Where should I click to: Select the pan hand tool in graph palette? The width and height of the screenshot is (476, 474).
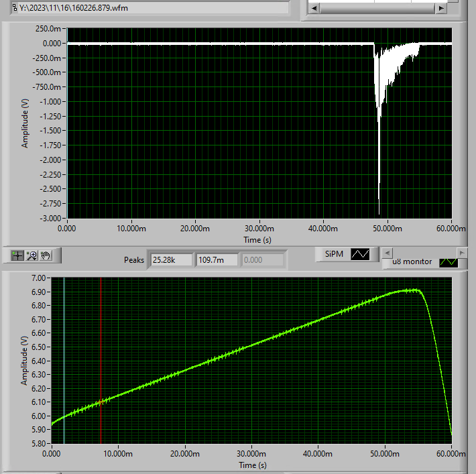46,255
